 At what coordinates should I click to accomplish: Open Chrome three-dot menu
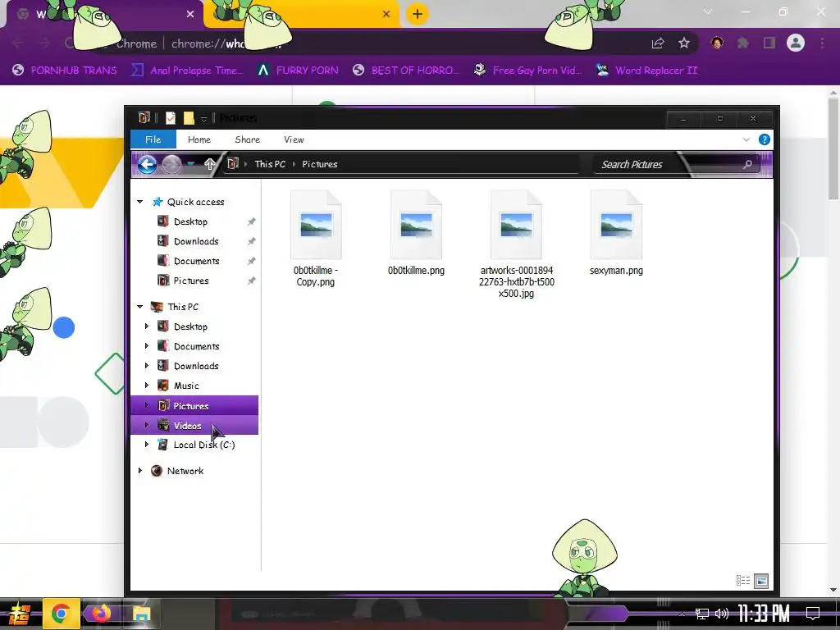[x=822, y=43]
